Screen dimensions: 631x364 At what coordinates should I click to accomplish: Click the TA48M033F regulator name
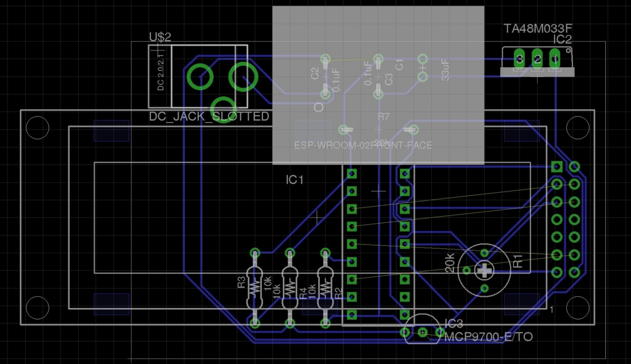coord(537,28)
